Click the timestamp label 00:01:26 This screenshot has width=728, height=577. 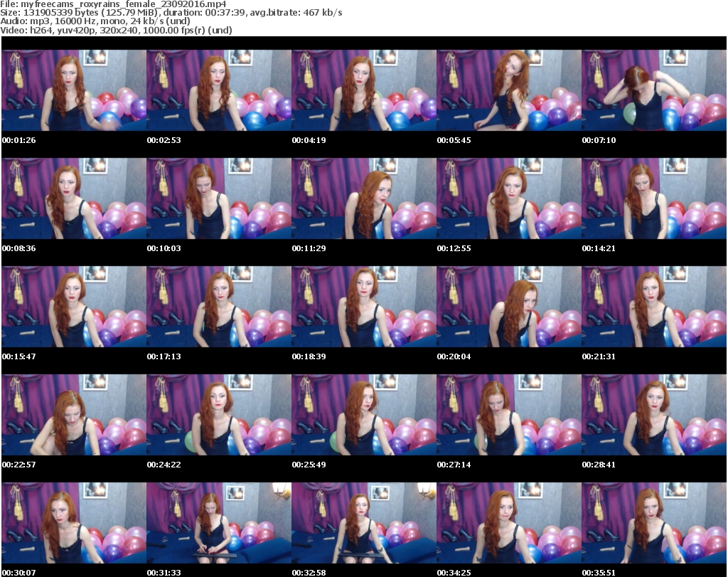point(18,140)
